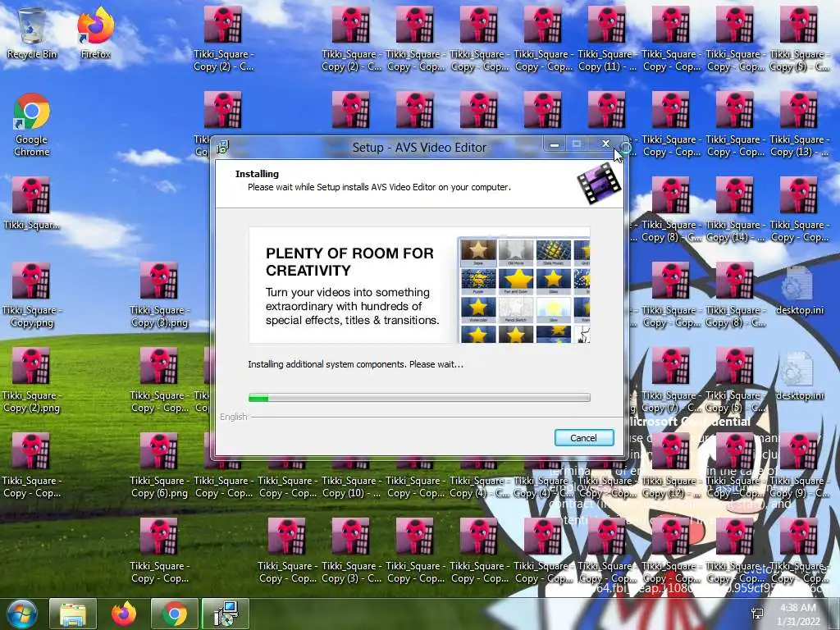Click the Watercolor effect thumbnail

478,310
